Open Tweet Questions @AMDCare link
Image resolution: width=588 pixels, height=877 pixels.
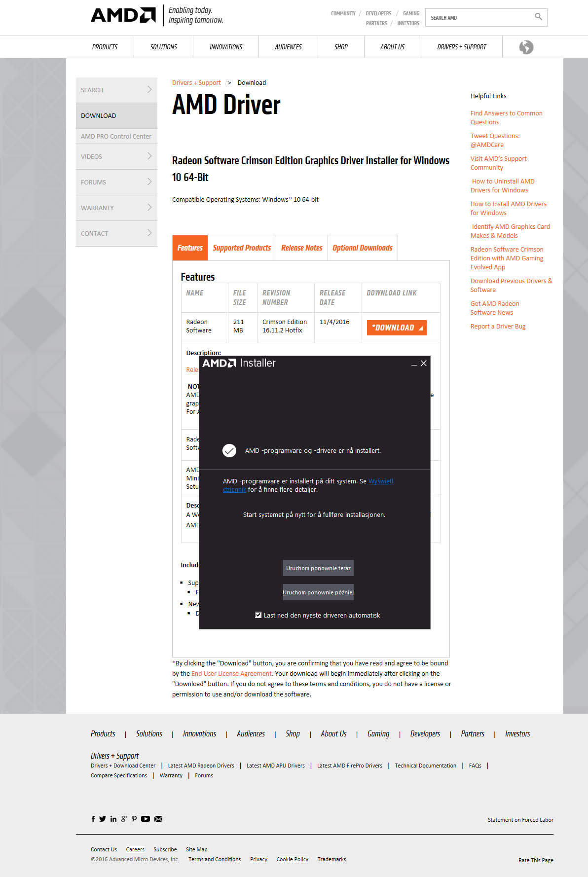[495, 140]
